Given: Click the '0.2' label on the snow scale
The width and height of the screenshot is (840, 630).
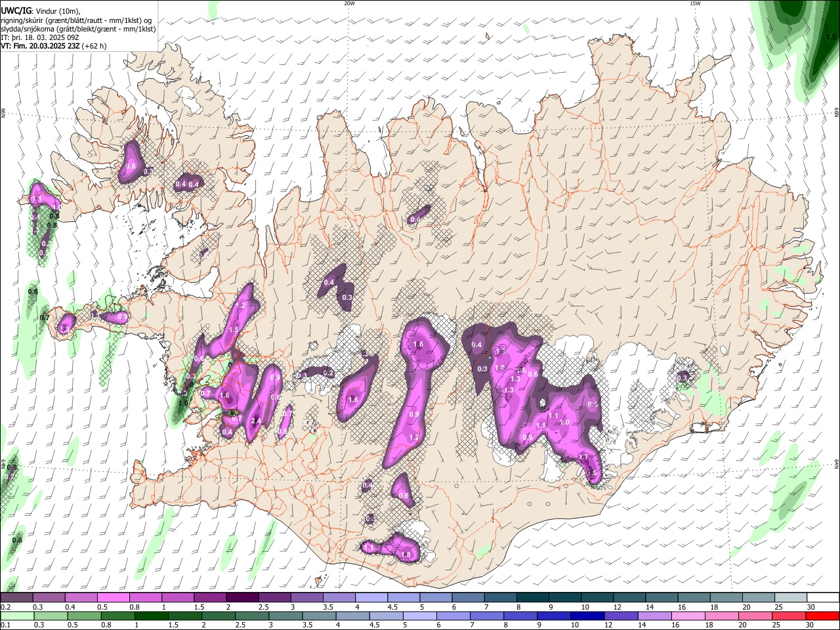Looking at the screenshot, I should point(5,607).
